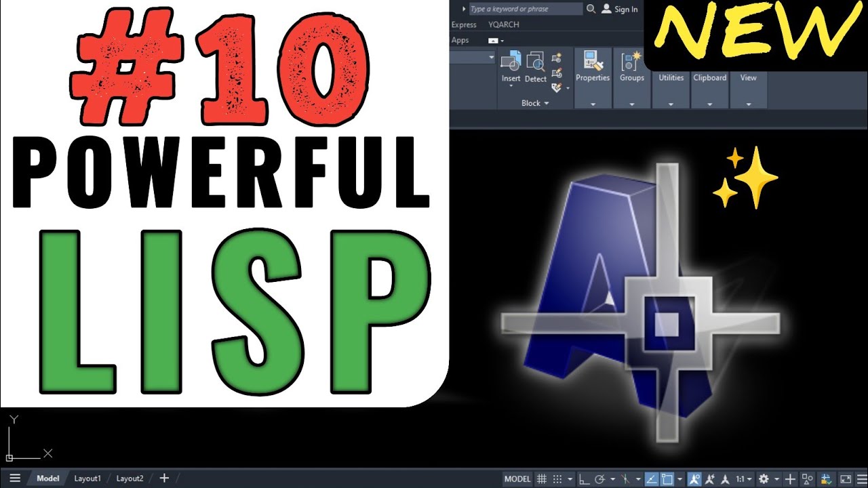Screen dimensions: 868x488
Task: Click the Isolate Objects icon
Action: click(807, 479)
